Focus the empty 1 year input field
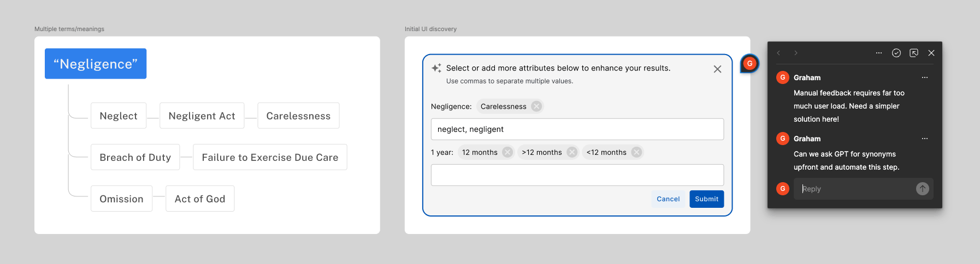 (x=577, y=175)
